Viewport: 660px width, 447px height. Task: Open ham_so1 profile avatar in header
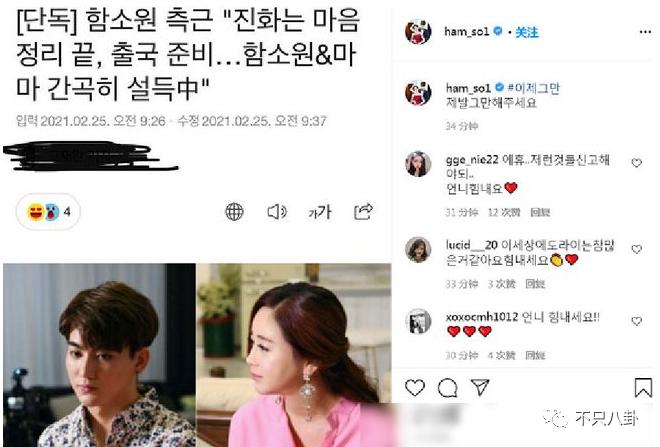[x=418, y=32]
